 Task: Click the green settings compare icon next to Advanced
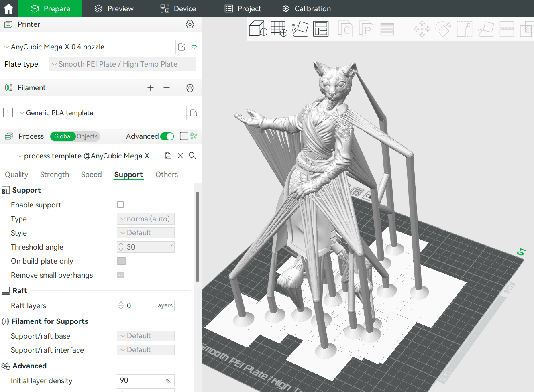194,136
